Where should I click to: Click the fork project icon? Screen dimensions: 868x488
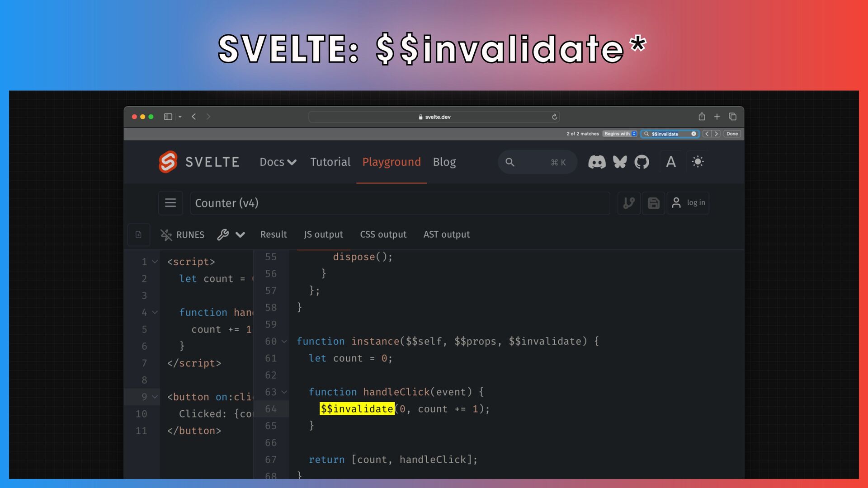coord(629,203)
